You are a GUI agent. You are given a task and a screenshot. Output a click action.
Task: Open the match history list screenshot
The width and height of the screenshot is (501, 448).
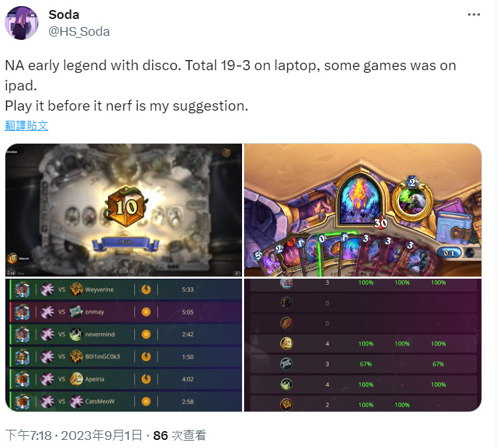click(123, 345)
